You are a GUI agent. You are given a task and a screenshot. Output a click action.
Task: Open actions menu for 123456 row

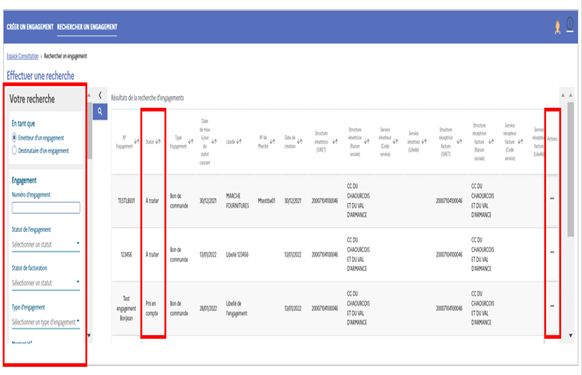coord(552,252)
